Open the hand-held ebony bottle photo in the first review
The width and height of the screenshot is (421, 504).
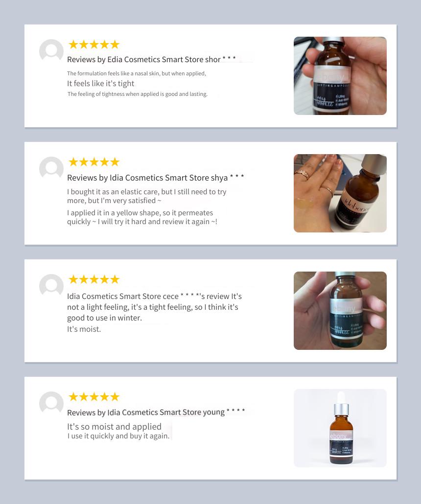340,76
